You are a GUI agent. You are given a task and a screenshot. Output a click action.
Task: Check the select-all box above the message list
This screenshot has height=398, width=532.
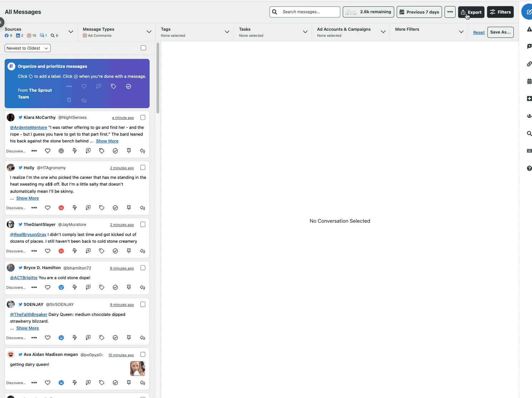point(143,47)
